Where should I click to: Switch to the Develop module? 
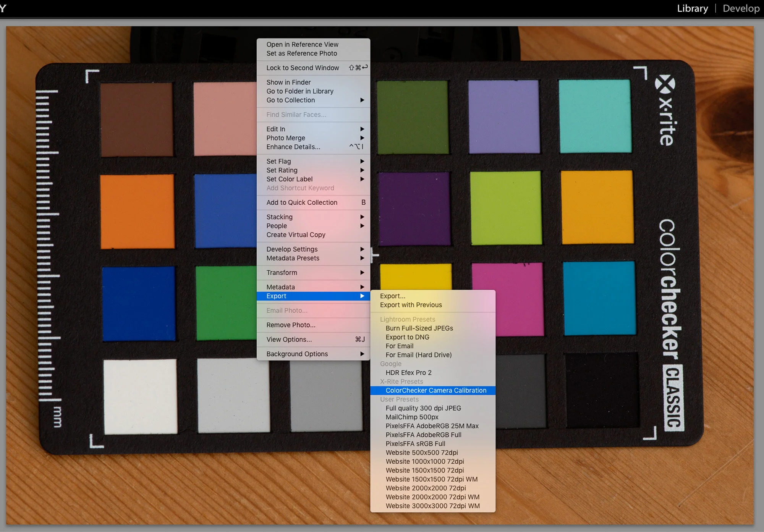click(x=741, y=8)
